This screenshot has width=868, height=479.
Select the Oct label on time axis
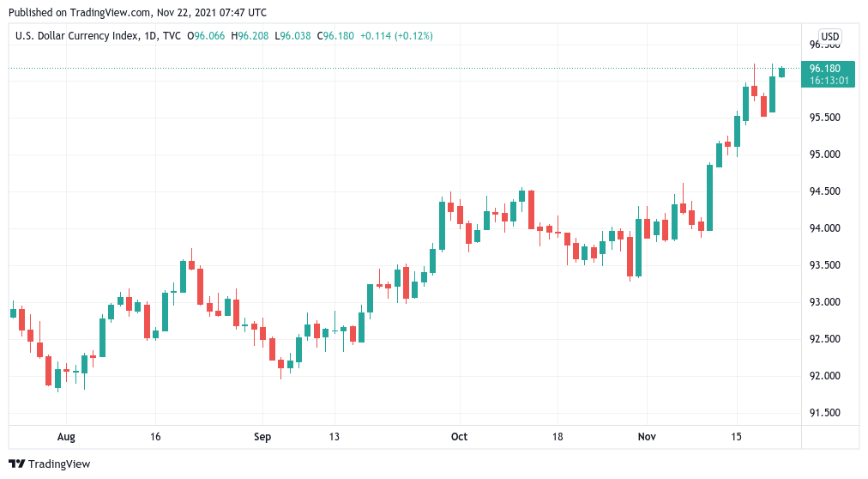459,437
